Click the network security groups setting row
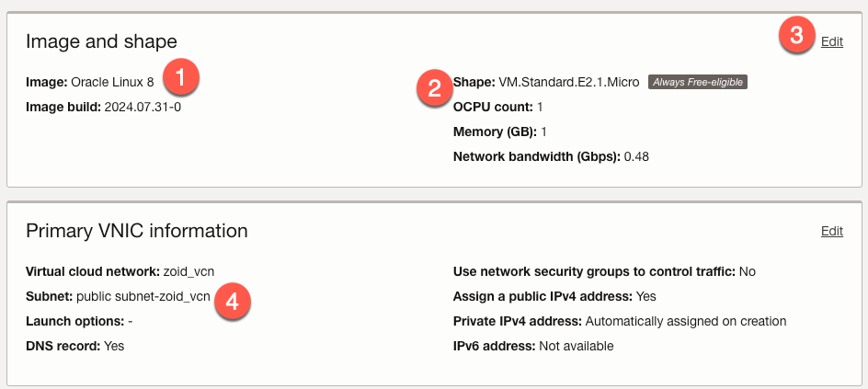Viewport: 868px width, 389px height. point(604,271)
